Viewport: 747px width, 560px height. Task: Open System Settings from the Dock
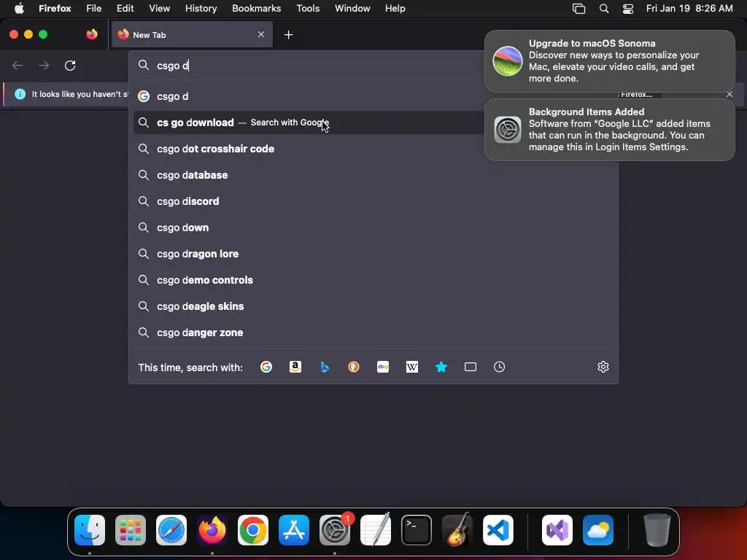click(335, 530)
